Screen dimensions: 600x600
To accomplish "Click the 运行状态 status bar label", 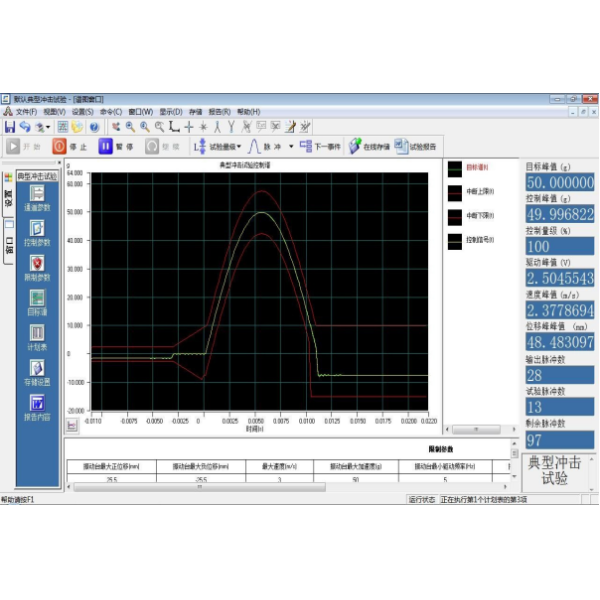I will pyautogui.click(x=422, y=499).
